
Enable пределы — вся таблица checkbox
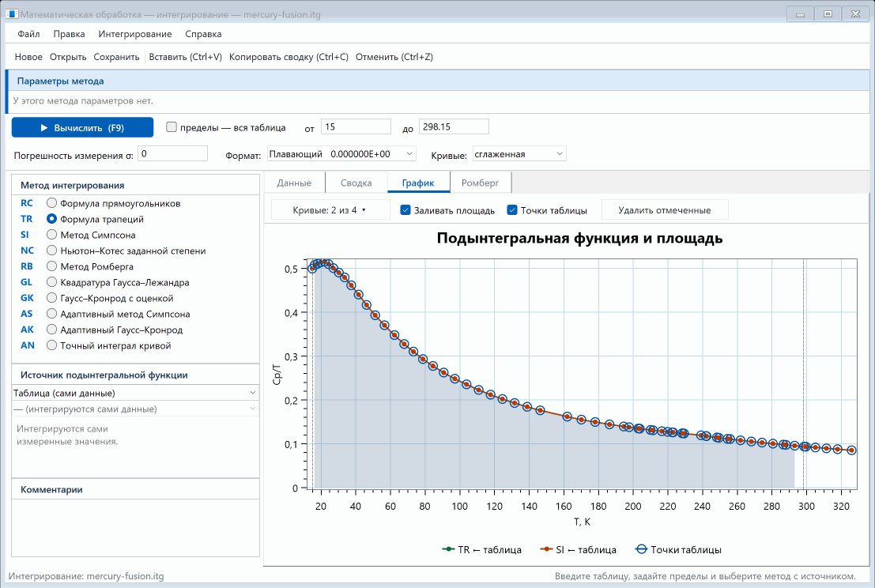[x=172, y=127]
